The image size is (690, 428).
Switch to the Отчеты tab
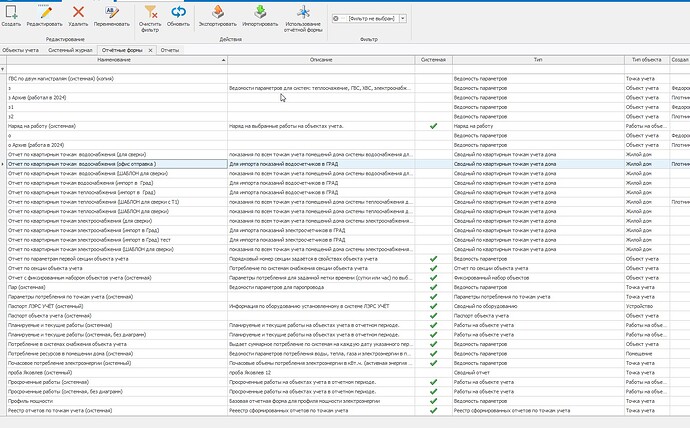(170, 50)
